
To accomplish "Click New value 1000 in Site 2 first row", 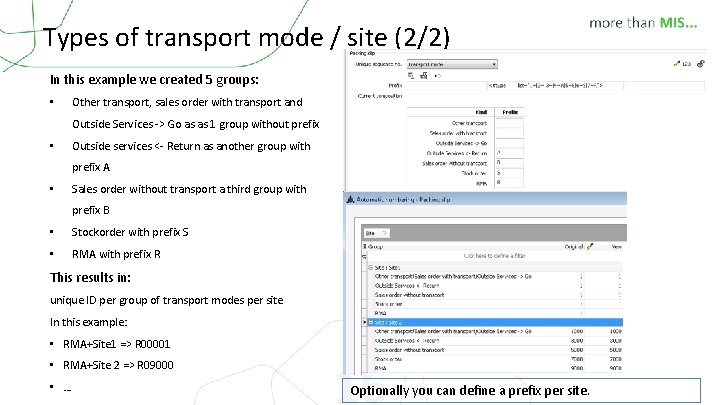I will point(615,331).
